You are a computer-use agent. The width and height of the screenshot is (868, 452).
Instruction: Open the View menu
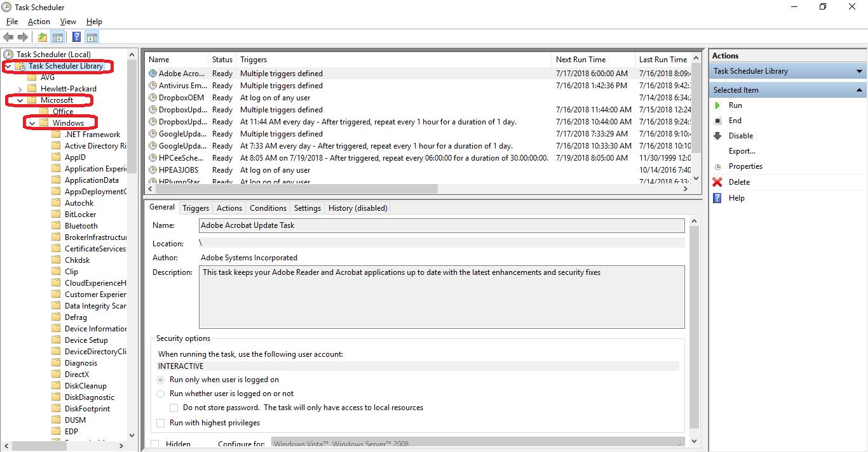(x=68, y=22)
